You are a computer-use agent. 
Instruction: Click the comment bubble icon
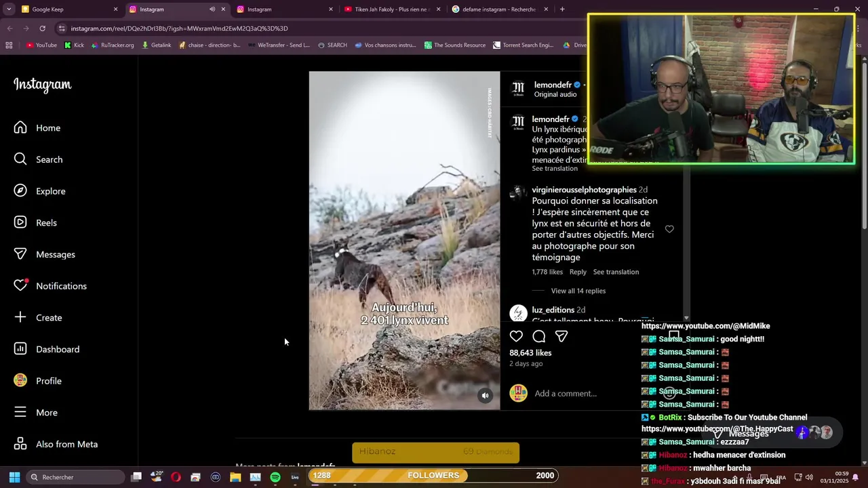(539, 336)
